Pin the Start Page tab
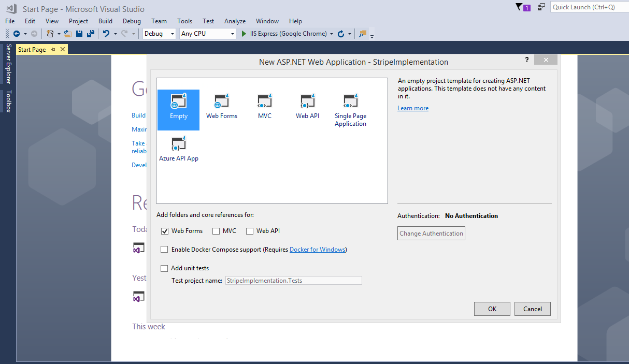The width and height of the screenshot is (629, 364). (x=53, y=50)
